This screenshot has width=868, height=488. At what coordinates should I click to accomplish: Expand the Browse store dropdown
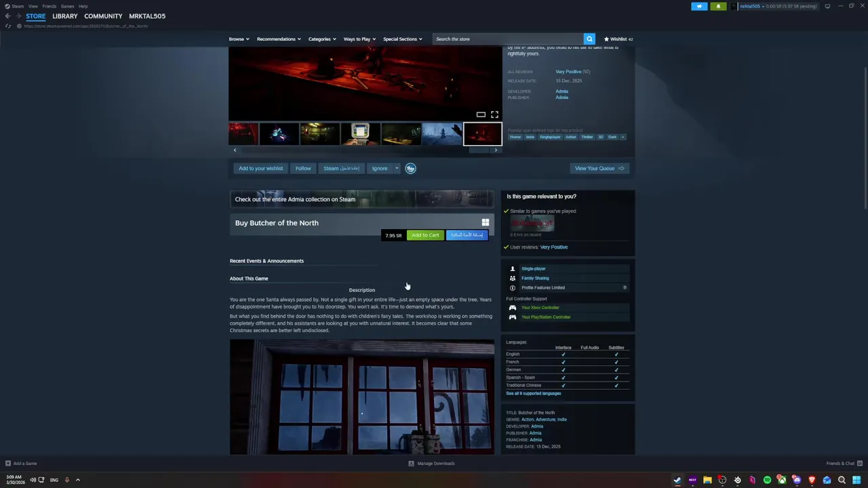[x=239, y=39]
